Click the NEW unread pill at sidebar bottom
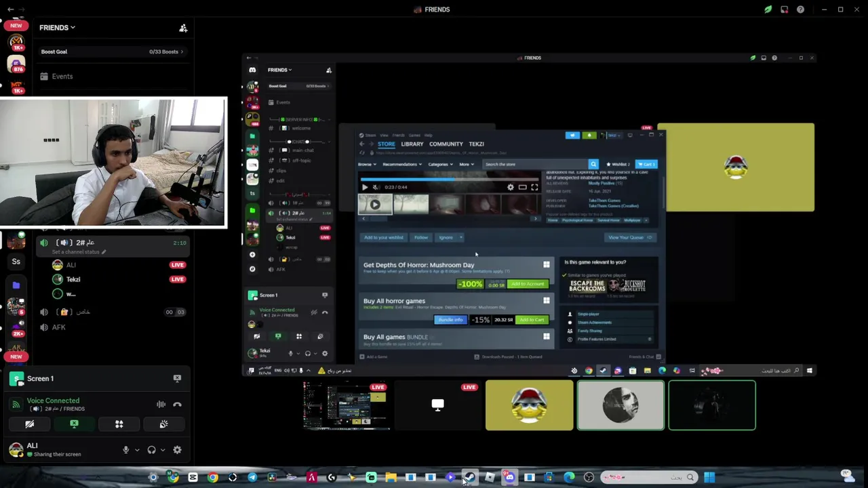This screenshot has height=488, width=868. coord(16,357)
